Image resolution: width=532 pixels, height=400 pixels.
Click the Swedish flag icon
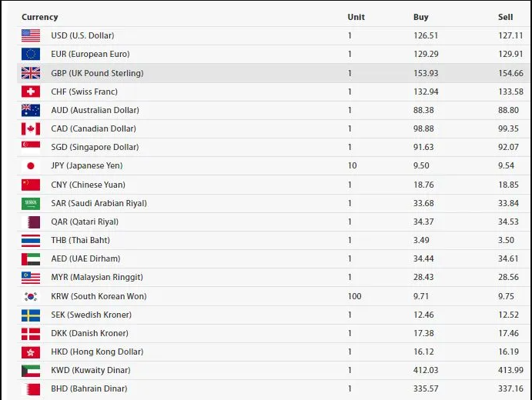[x=31, y=315]
